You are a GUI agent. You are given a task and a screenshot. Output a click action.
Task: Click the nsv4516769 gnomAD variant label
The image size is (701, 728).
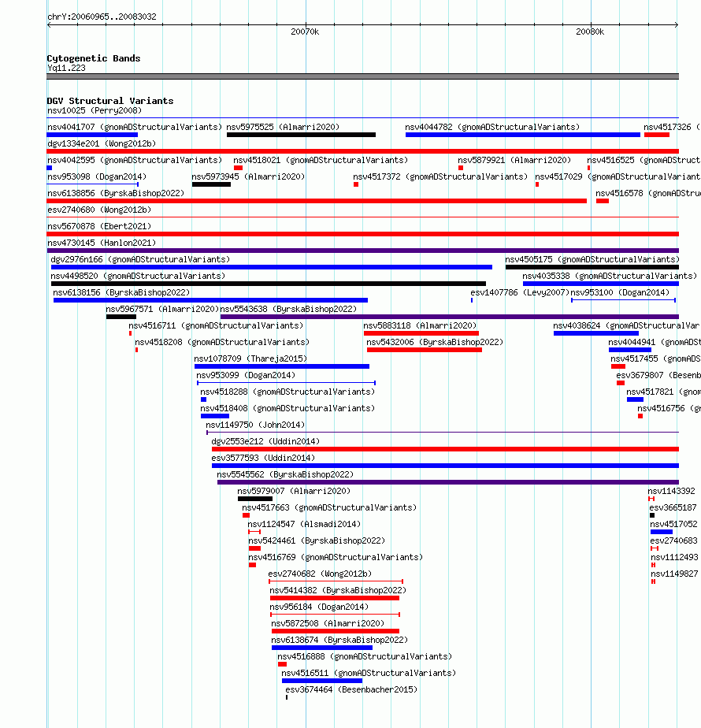(336, 557)
